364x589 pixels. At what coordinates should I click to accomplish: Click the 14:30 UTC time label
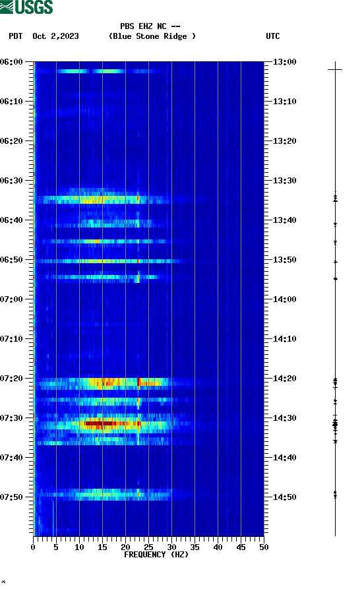point(285,418)
